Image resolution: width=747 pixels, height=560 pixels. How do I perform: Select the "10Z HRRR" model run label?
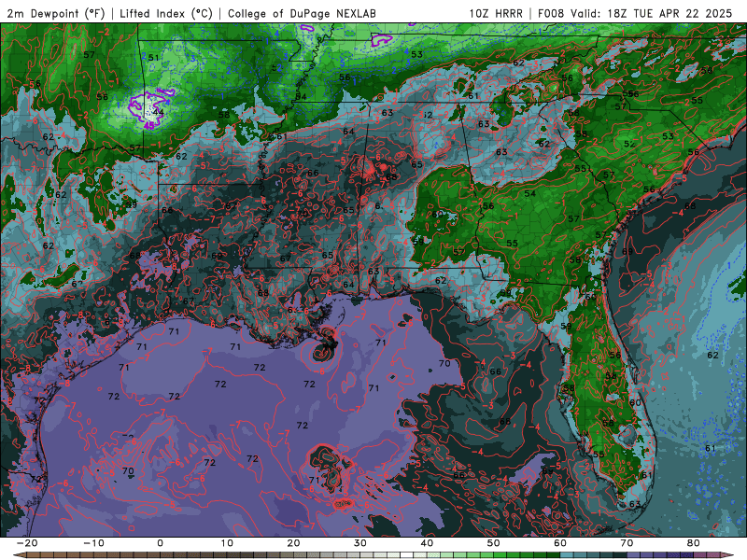tap(496, 13)
